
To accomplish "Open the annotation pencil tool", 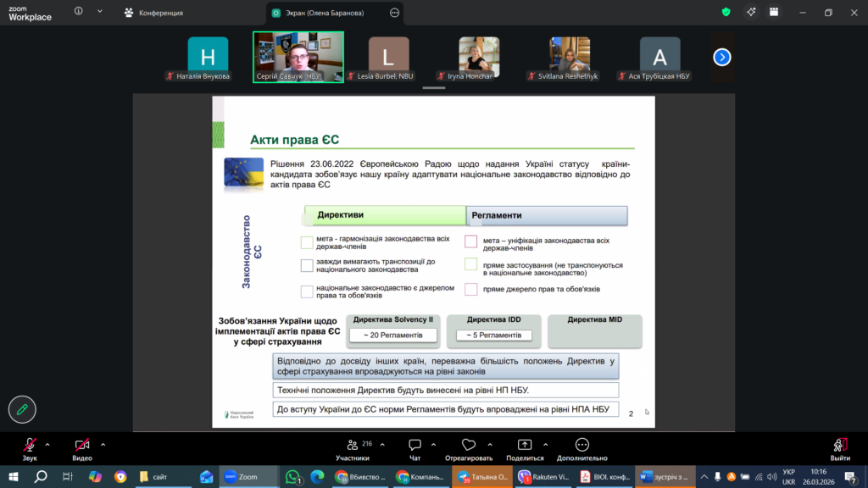I will coord(22,409).
